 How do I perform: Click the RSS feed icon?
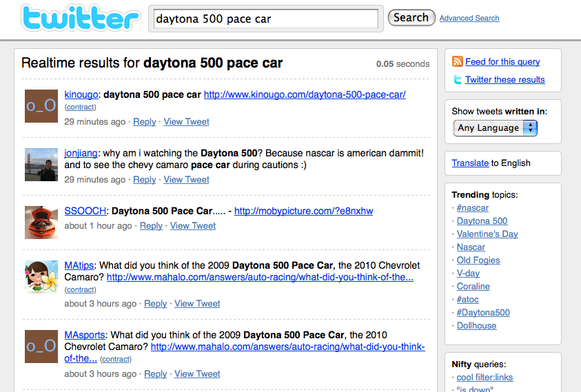[x=457, y=61]
